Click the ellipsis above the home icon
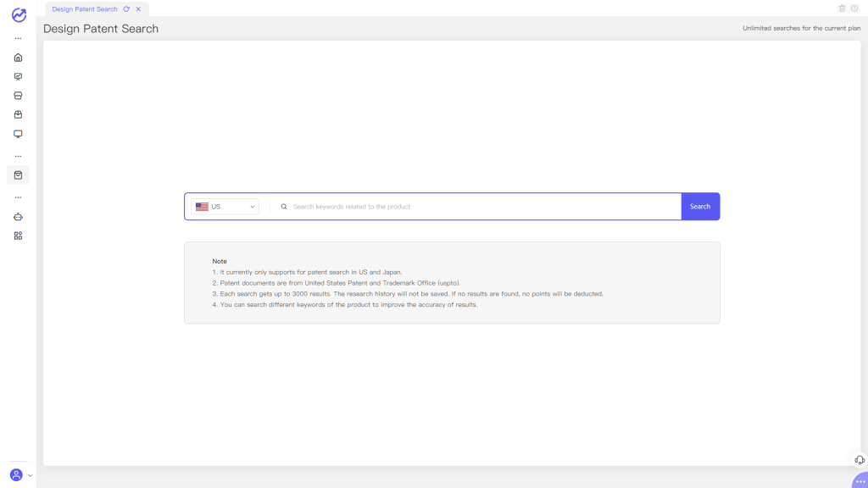The image size is (868, 488). 19,39
